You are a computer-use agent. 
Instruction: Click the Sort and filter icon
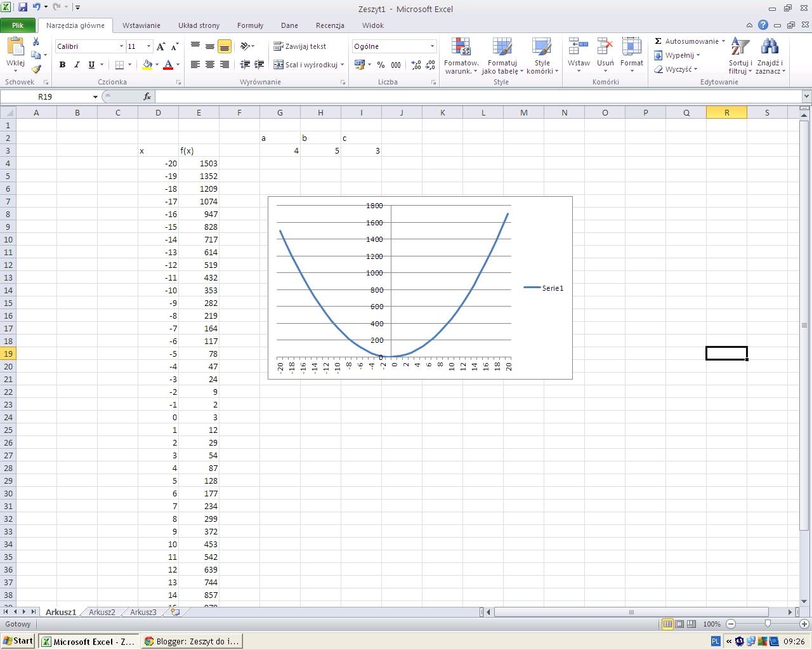(x=740, y=48)
